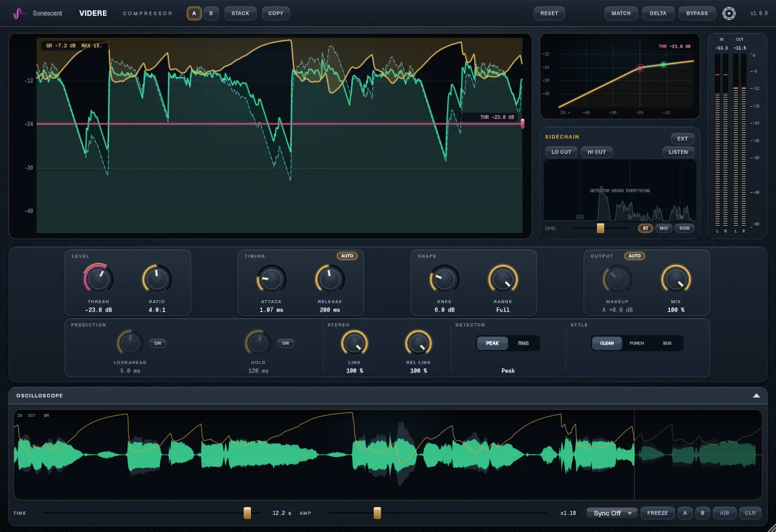
Task: Click the LINK knob
Action: coord(354,343)
